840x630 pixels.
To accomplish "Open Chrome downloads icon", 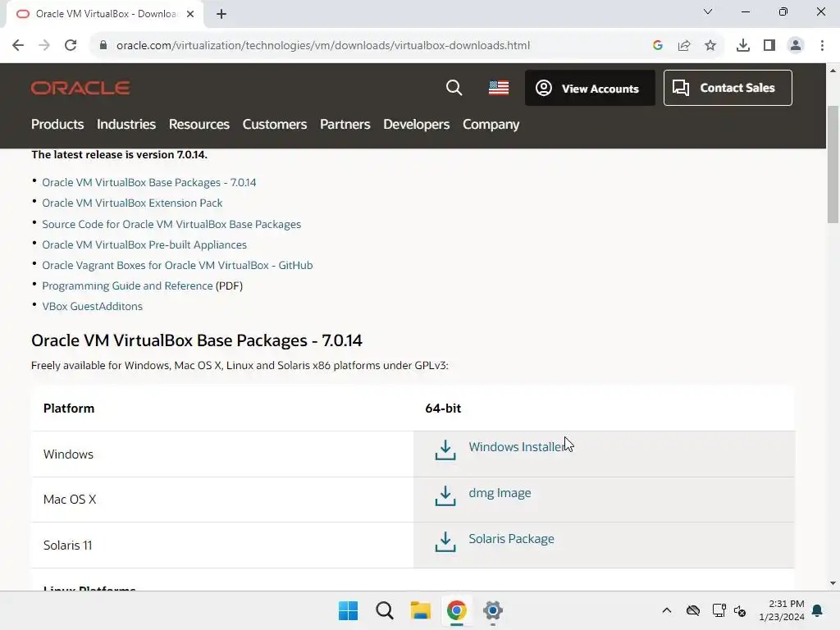I will pyautogui.click(x=743, y=46).
